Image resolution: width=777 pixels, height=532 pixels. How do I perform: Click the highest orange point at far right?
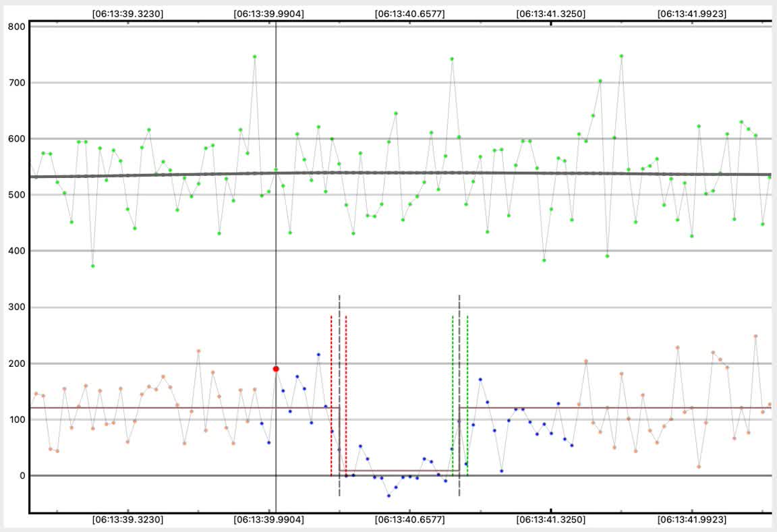tap(755, 336)
